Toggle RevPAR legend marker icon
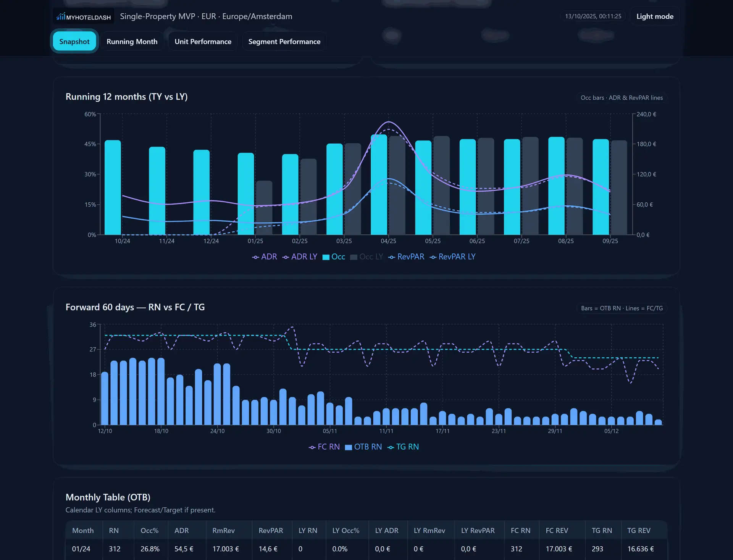 (391, 257)
